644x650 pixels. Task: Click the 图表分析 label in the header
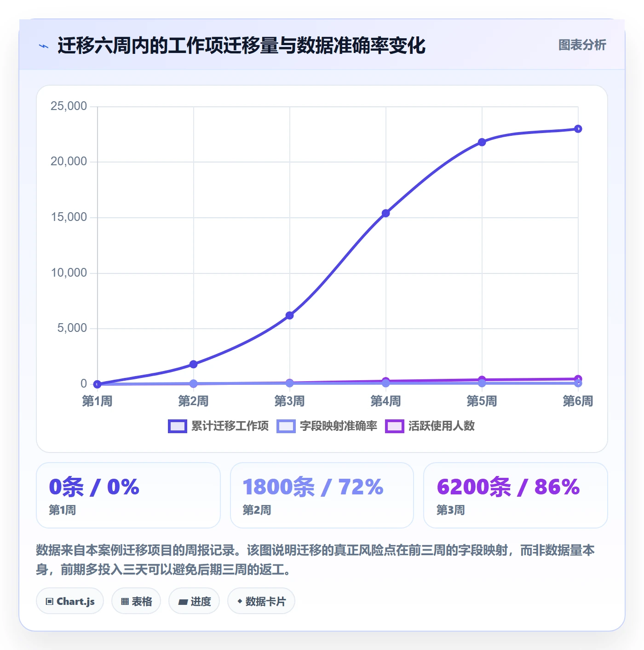click(x=582, y=45)
